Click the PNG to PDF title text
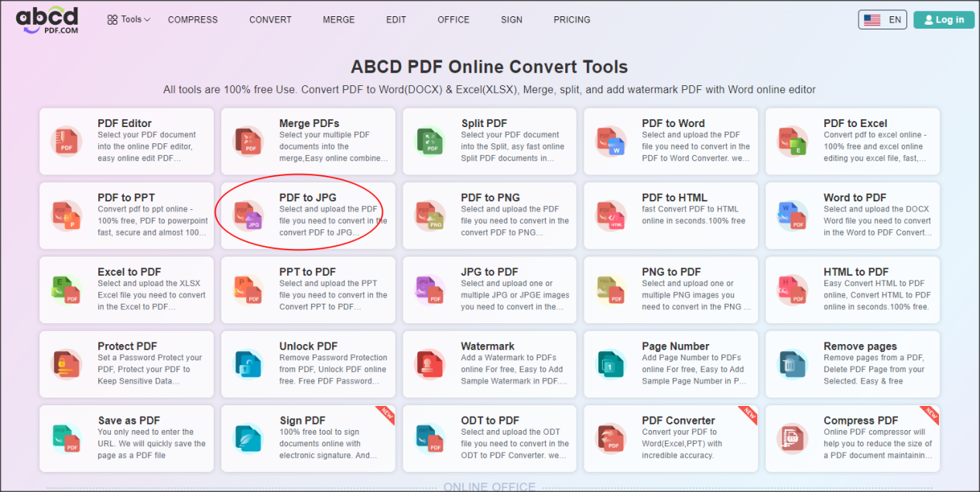 click(x=671, y=272)
